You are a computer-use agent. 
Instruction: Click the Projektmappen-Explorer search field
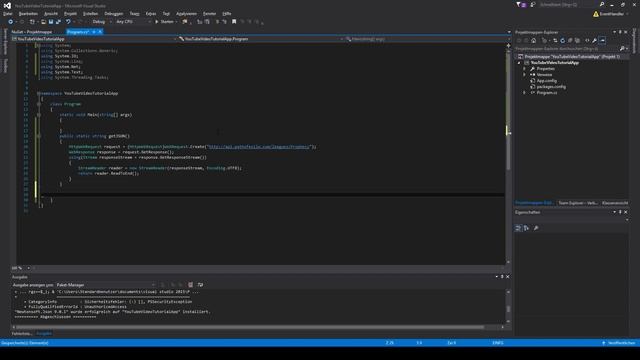pos(567,49)
